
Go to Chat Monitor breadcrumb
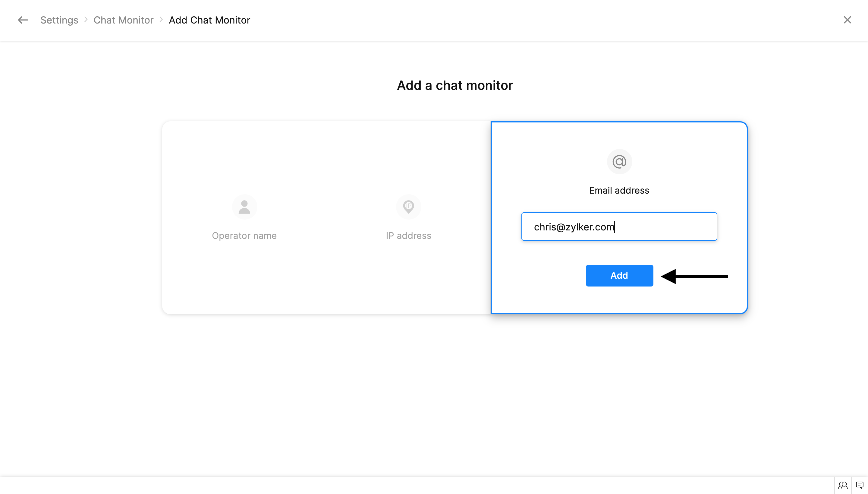(x=124, y=20)
